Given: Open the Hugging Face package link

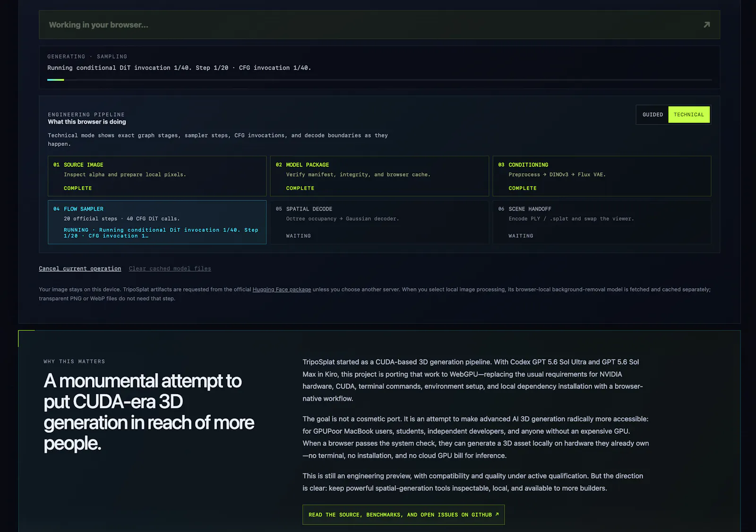Looking at the screenshot, I should [282, 290].
